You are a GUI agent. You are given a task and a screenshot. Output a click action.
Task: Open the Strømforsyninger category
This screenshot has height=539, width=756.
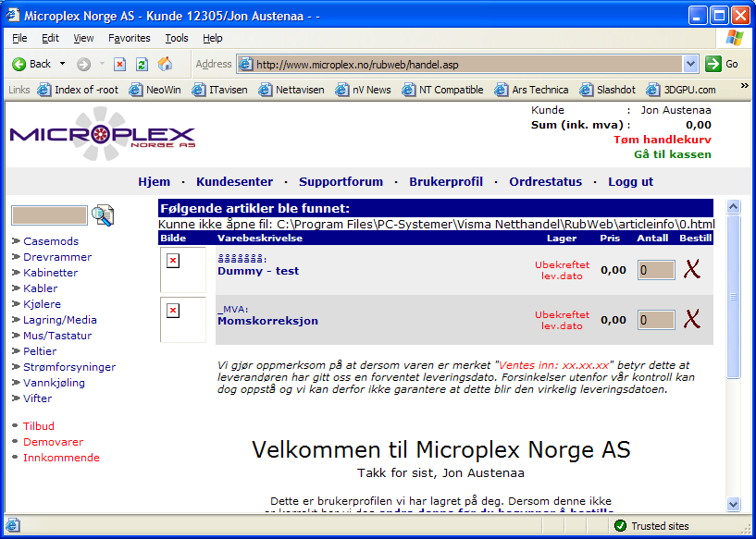click(x=69, y=367)
